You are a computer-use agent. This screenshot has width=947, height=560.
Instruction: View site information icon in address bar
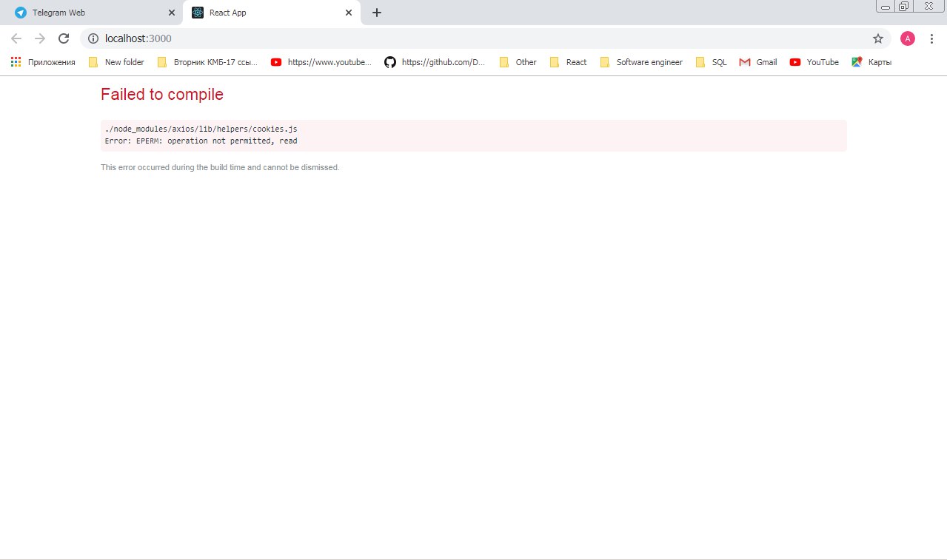[x=93, y=38]
